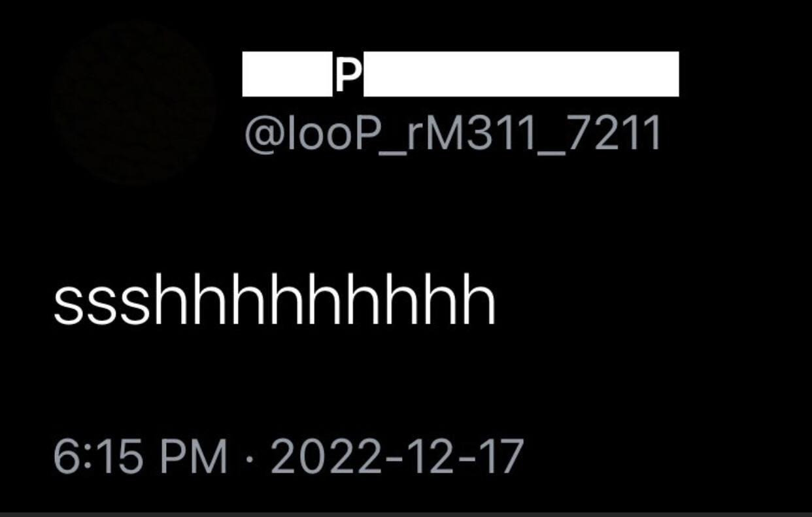
Task: Click the gray strip below the timestamp
Action: click(406, 514)
